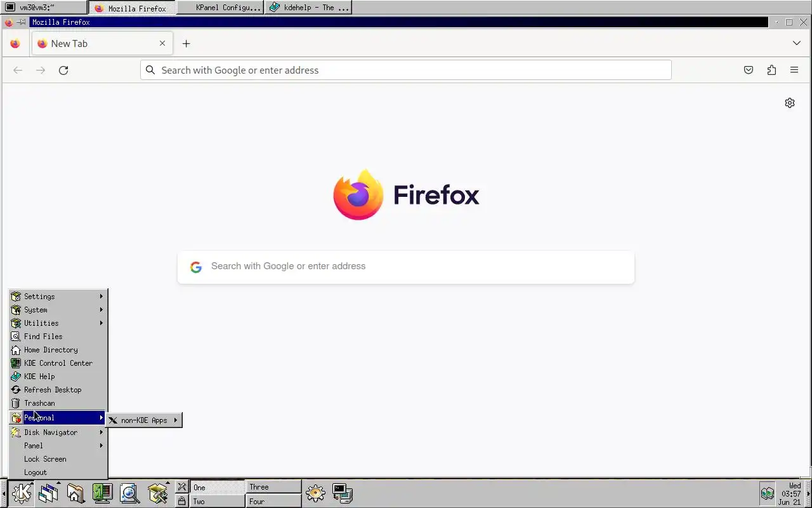Open Trashcan from the menu
The height and width of the screenshot is (508, 812).
tap(58, 403)
